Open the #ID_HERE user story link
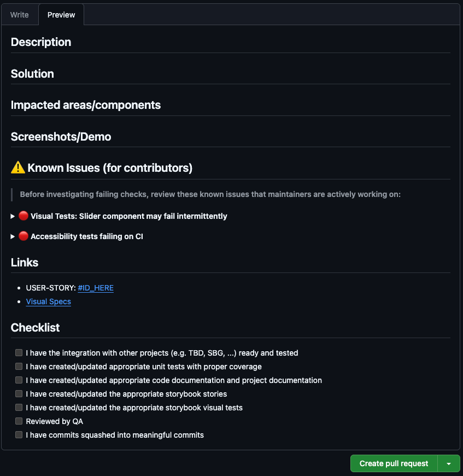The image size is (463, 476). [96, 288]
